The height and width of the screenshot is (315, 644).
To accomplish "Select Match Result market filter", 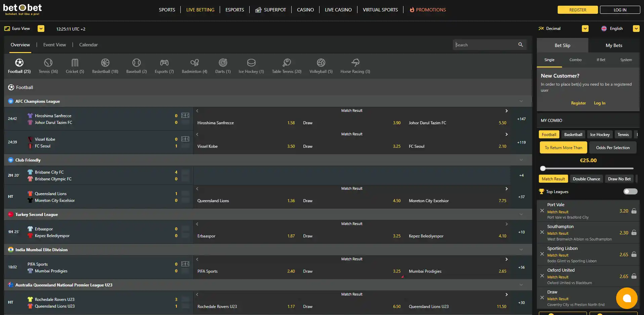I will 553,179.
